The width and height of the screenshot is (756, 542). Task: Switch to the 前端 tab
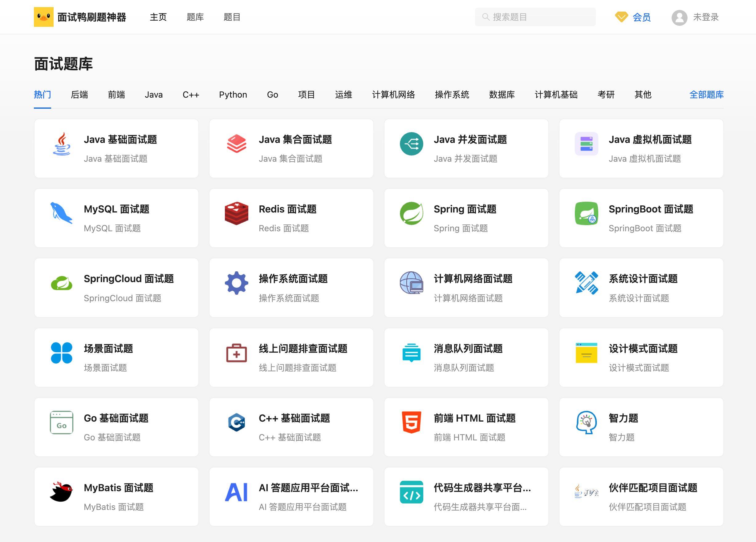coord(116,95)
